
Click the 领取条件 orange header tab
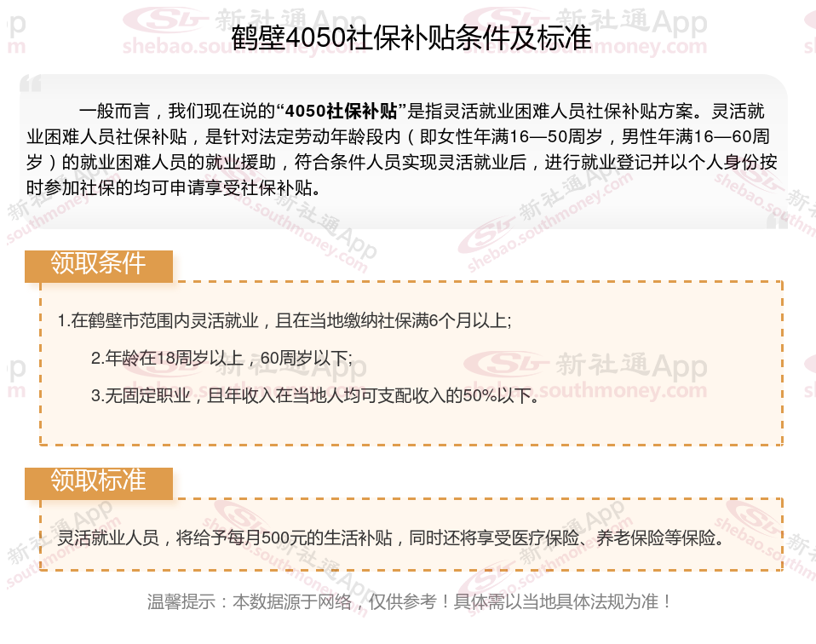pyautogui.click(x=98, y=266)
